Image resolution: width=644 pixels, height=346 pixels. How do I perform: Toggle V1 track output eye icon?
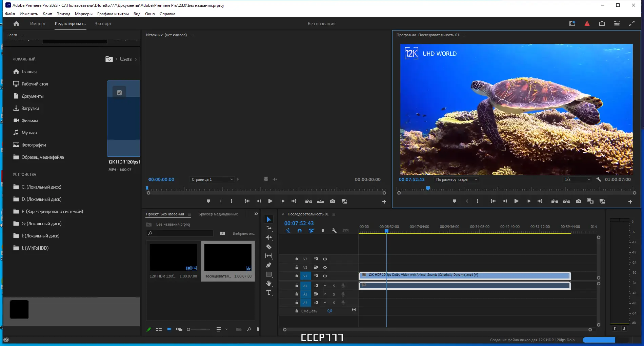pyautogui.click(x=325, y=276)
